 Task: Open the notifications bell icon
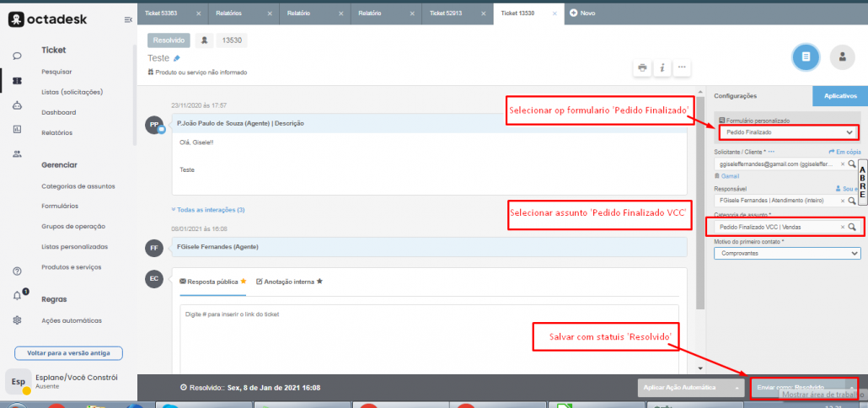click(17, 296)
